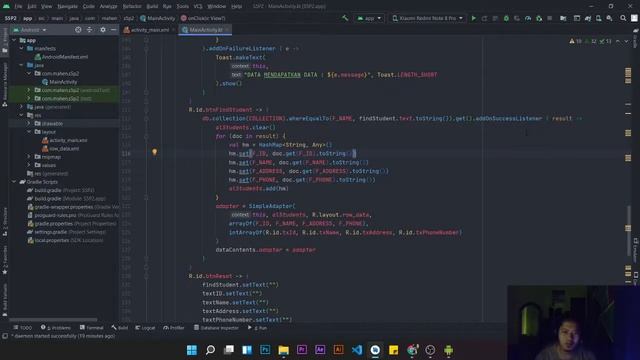Open the Windows Start menu
Screen dimensions: 640x360
(191, 350)
